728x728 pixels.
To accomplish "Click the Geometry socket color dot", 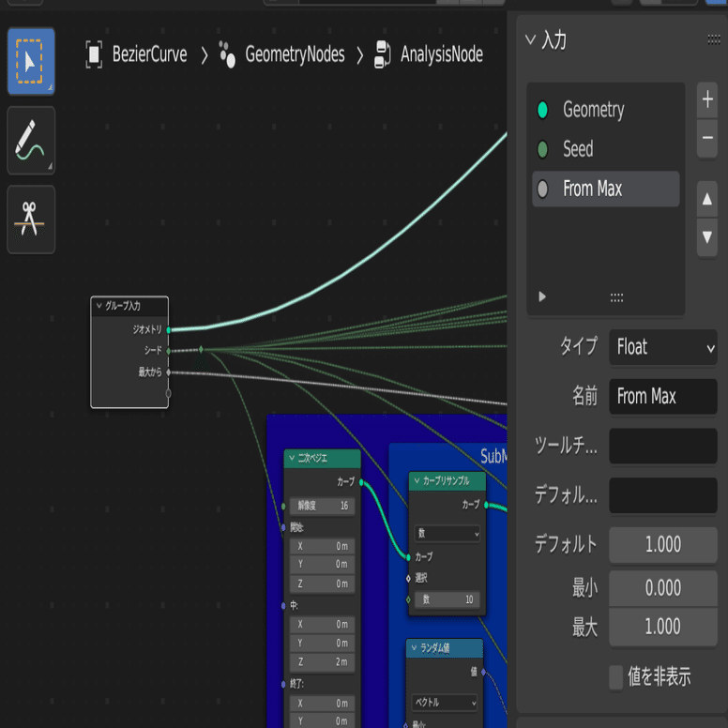I will coord(542,110).
